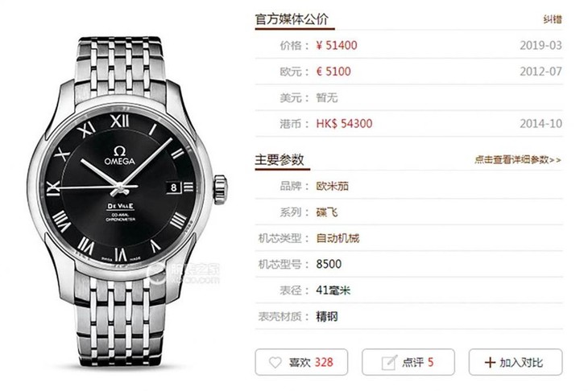Click the pencil review icon
Image resolution: width=588 pixels, height=391 pixels.
pyautogui.click(x=389, y=362)
